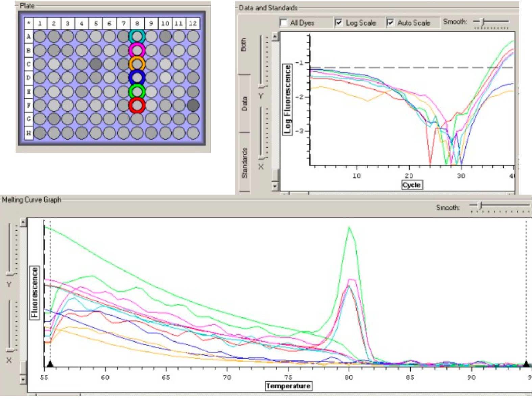
Task: Switch to the Both tab
Action: 244,44
